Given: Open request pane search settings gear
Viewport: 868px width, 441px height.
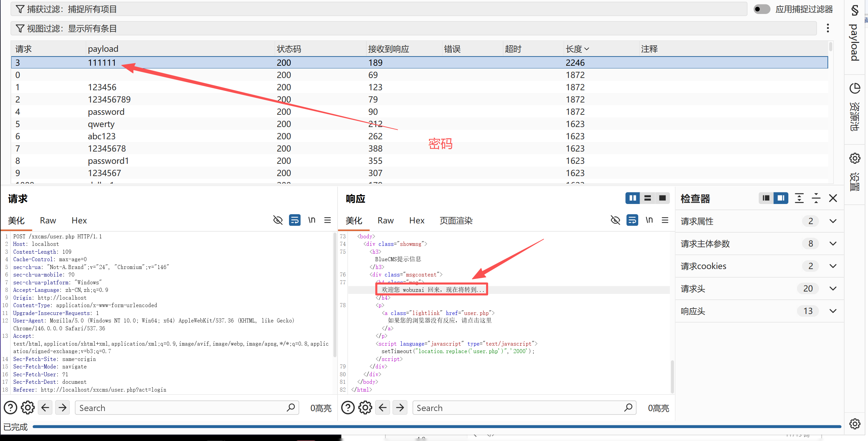Looking at the screenshot, I should coord(28,408).
